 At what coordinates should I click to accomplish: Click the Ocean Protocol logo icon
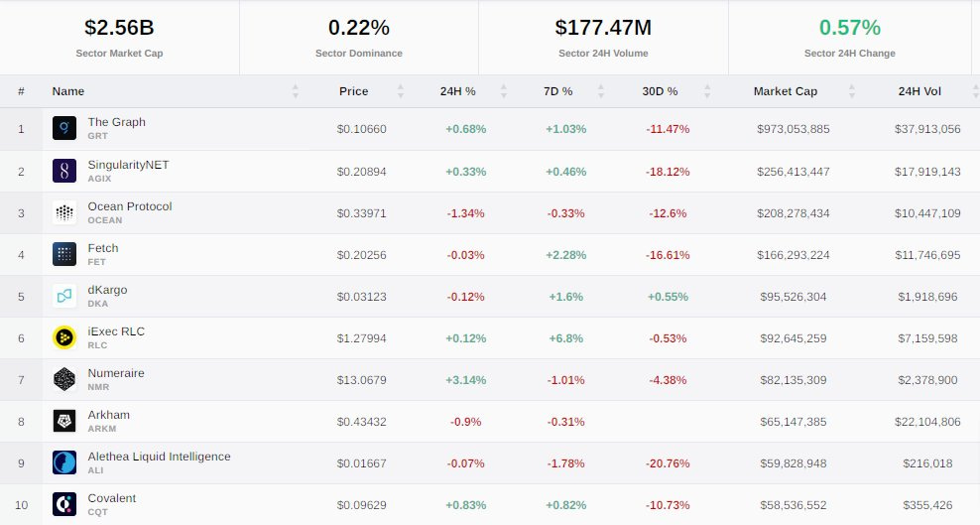click(x=64, y=212)
